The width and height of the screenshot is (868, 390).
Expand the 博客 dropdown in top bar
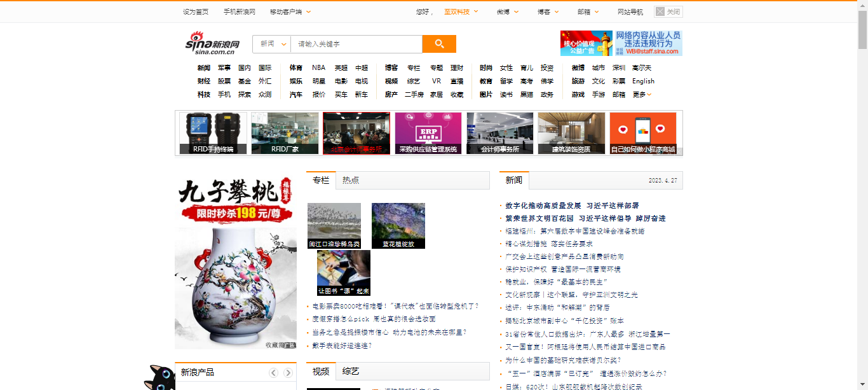(x=548, y=11)
